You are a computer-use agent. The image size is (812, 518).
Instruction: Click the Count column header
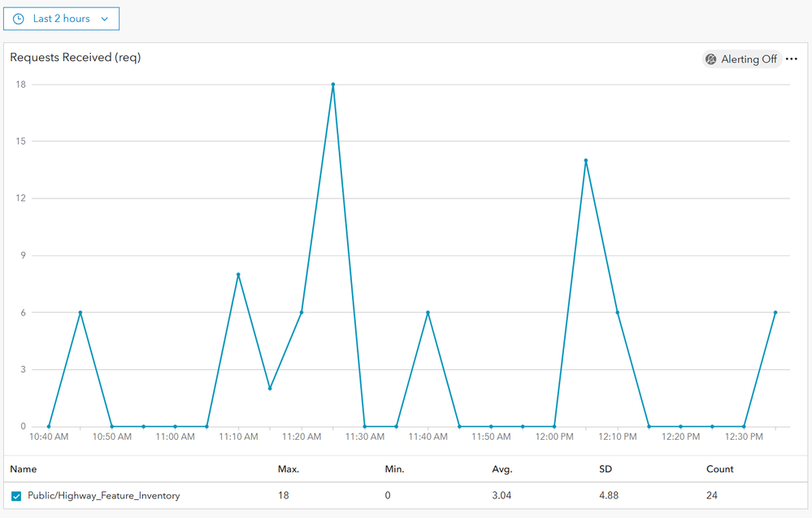pos(719,469)
